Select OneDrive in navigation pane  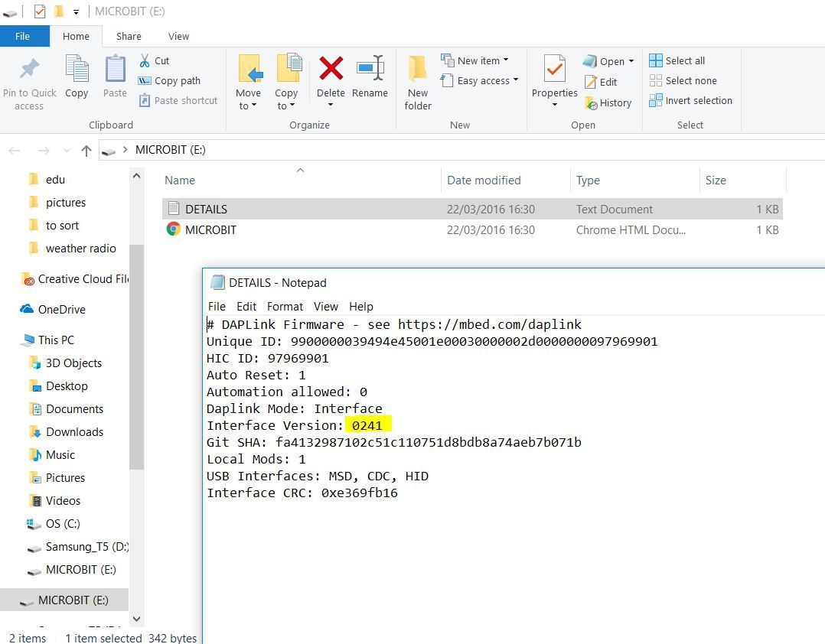pos(53,309)
